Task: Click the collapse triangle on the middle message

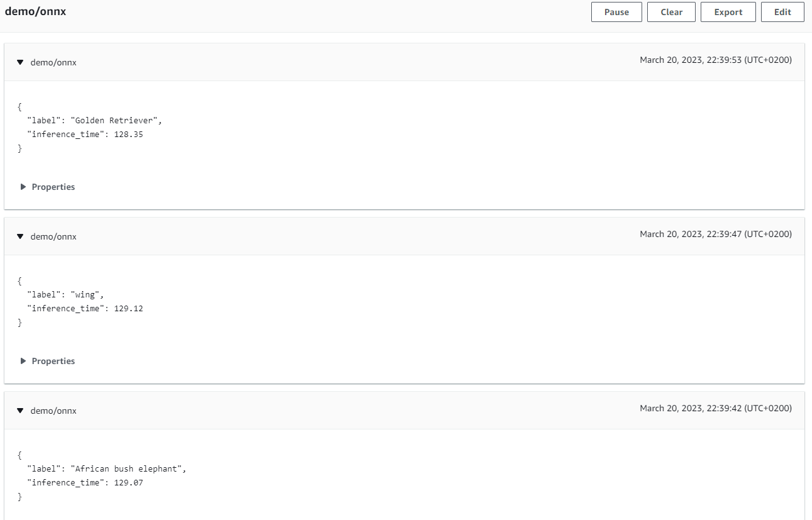Action: coord(20,236)
